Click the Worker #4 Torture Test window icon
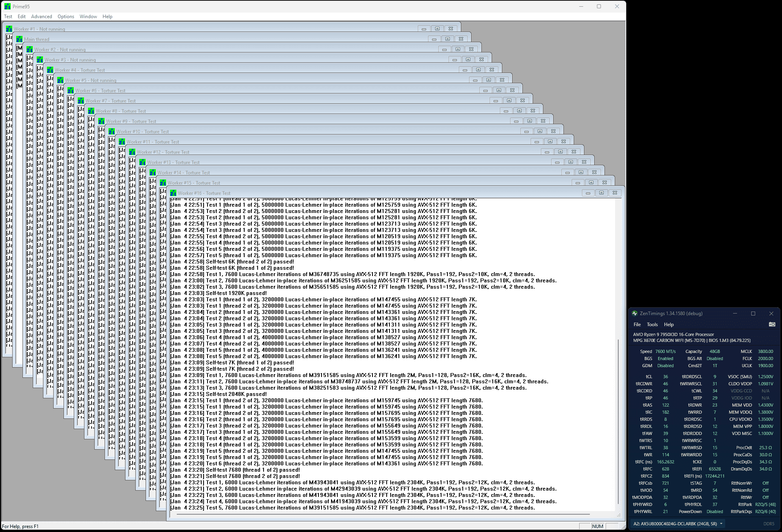Viewport: 782px width, 532px height. (x=50, y=70)
